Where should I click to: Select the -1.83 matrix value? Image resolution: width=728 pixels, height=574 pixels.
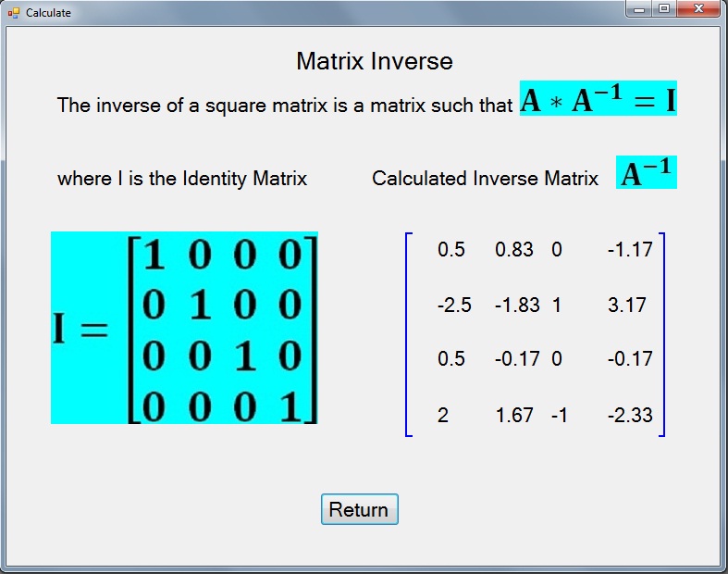pos(517,306)
